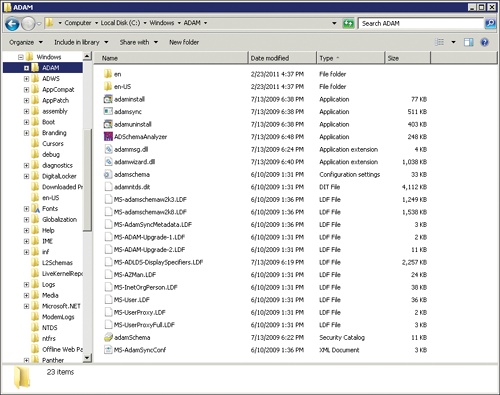Viewport: 500px width, 395px height.
Task: Select the adamSchema security catalog icon
Action: tap(108, 337)
